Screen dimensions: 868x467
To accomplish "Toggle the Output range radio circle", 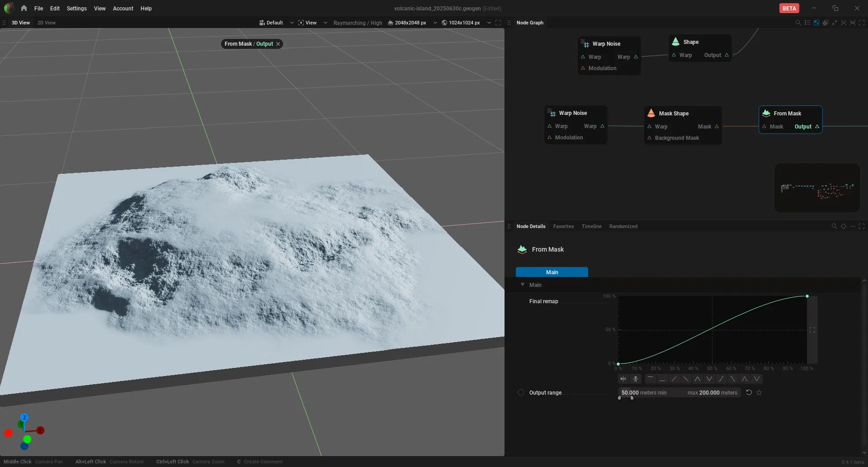I will (521, 393).
